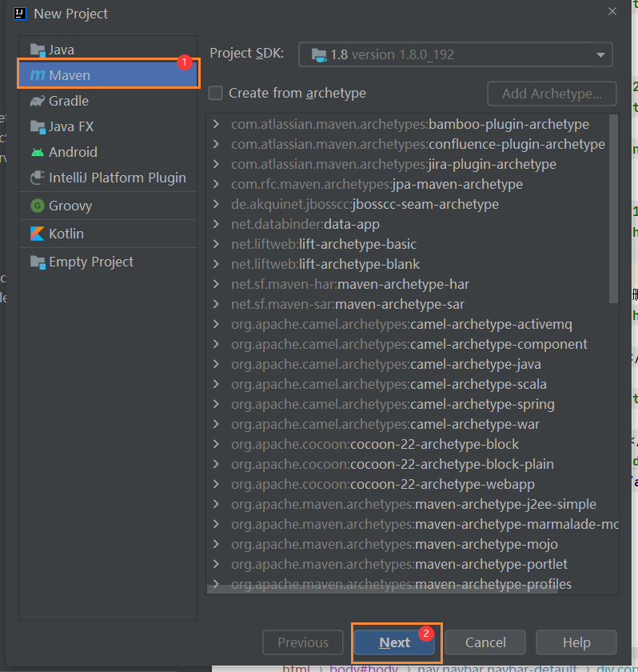The image size is (638, 672).
Task: Expand bamboo-plugin-archetype entry
Action: (x=216, y=124)
